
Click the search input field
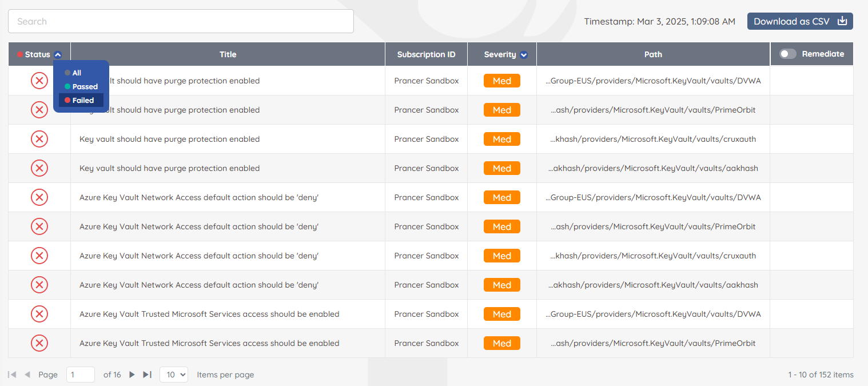[x=181, y=21]
